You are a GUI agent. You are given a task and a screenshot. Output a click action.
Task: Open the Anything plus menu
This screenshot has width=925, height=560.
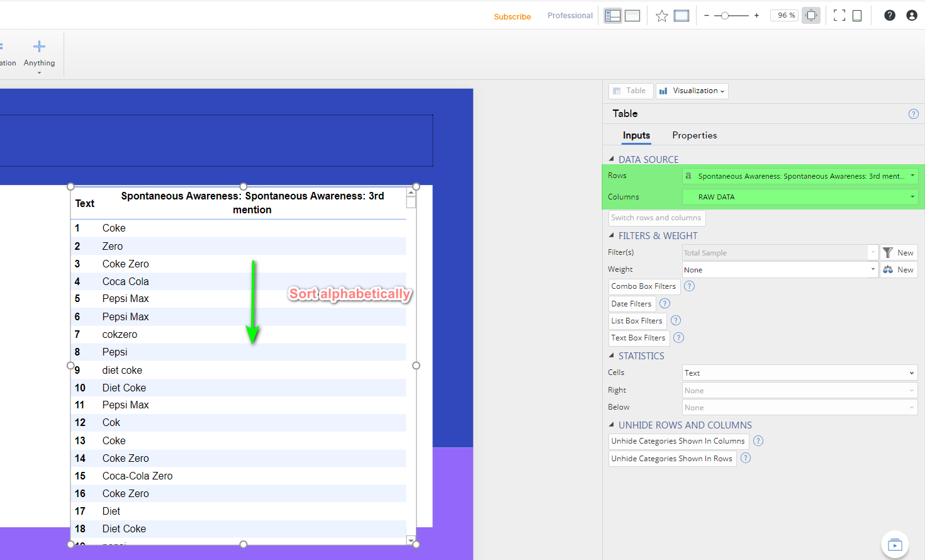tap(39, 57)
